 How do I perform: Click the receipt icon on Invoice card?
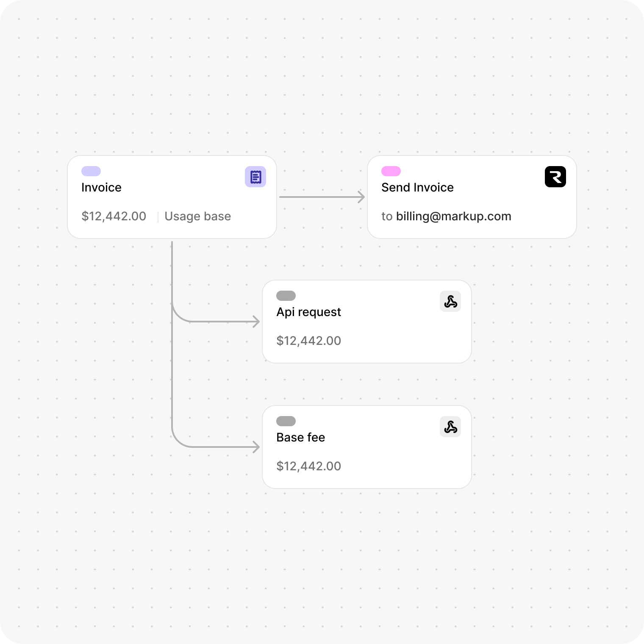tap(255, 177)
